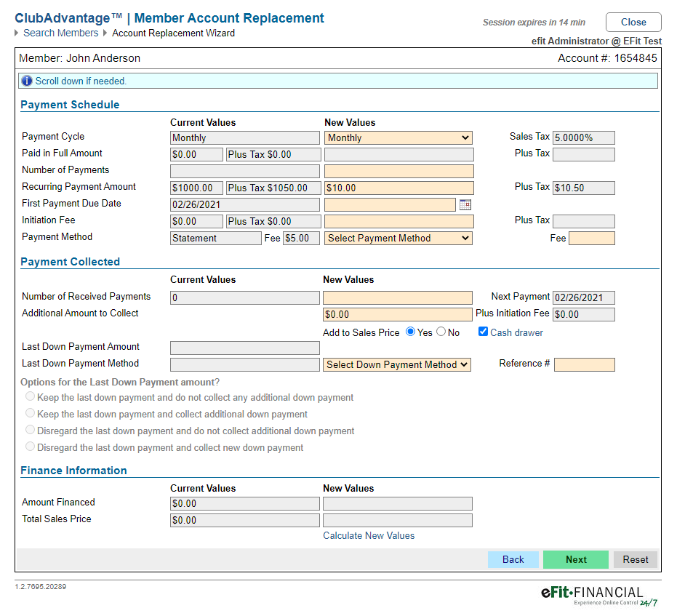Click the Back button
677x616 pixels.
(513, 559)
